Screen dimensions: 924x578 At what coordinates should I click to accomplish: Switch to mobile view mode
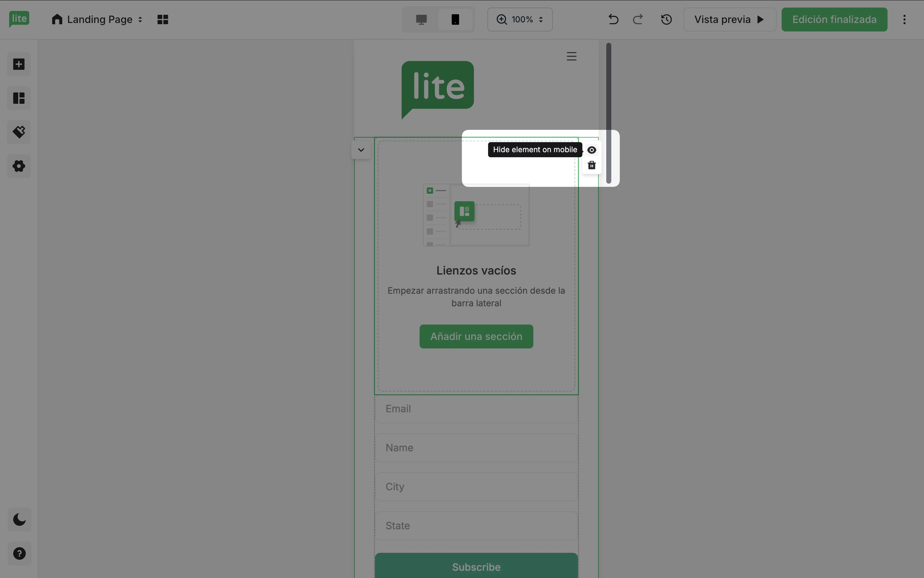[455, 19]
